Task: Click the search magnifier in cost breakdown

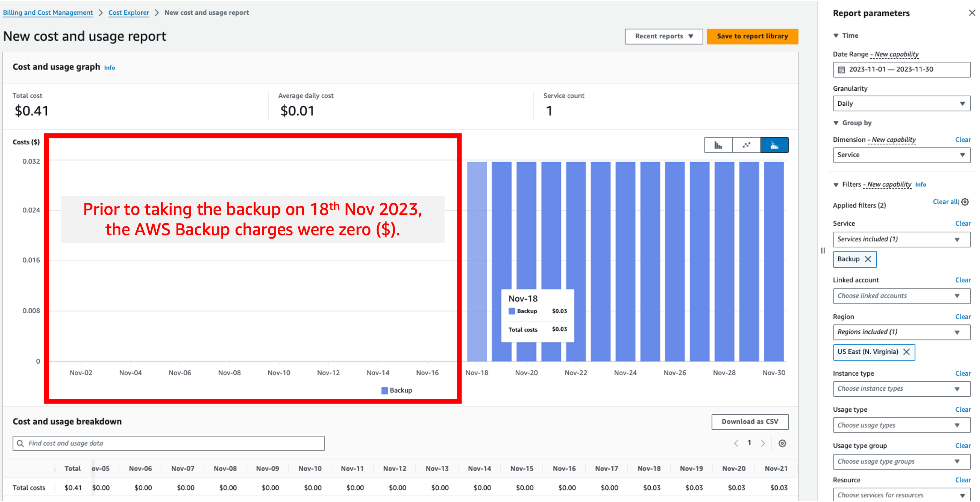Action: [x=20, y=443]
